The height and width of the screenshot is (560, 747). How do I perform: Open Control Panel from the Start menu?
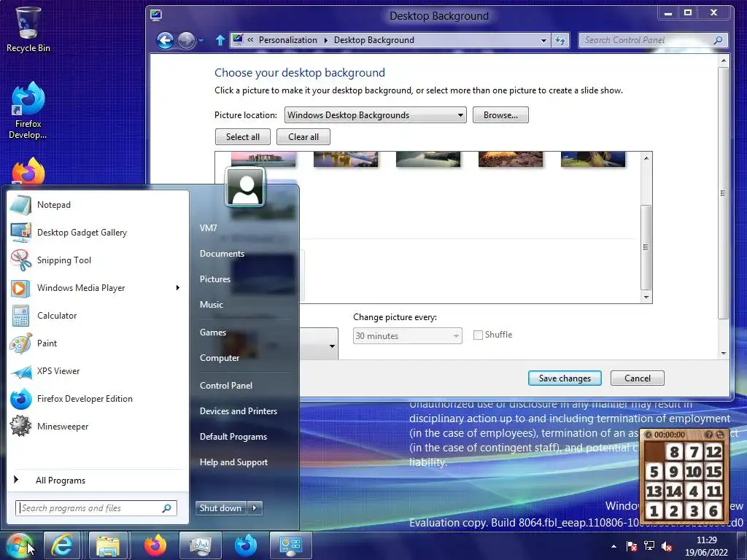click(226, 386)
